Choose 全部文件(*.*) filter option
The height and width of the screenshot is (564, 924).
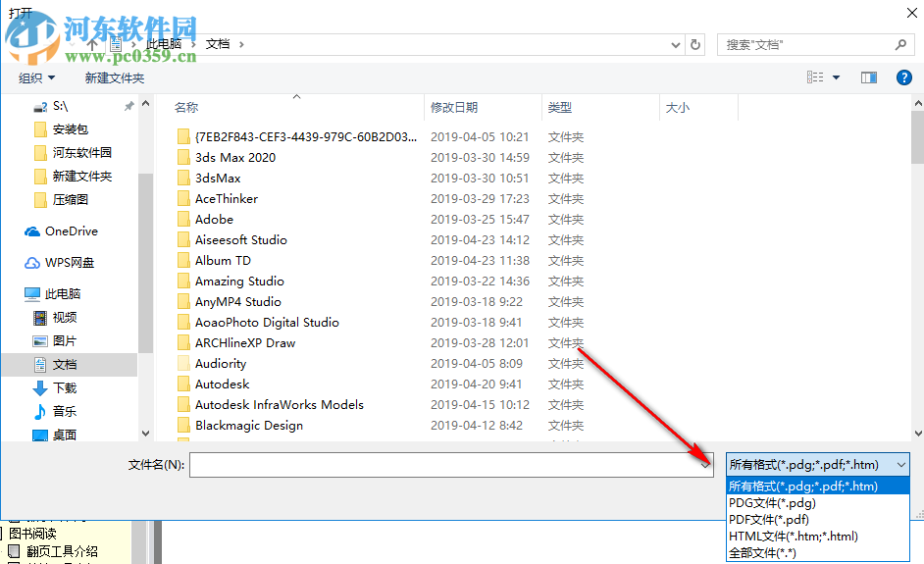click(x=818, y=553)
